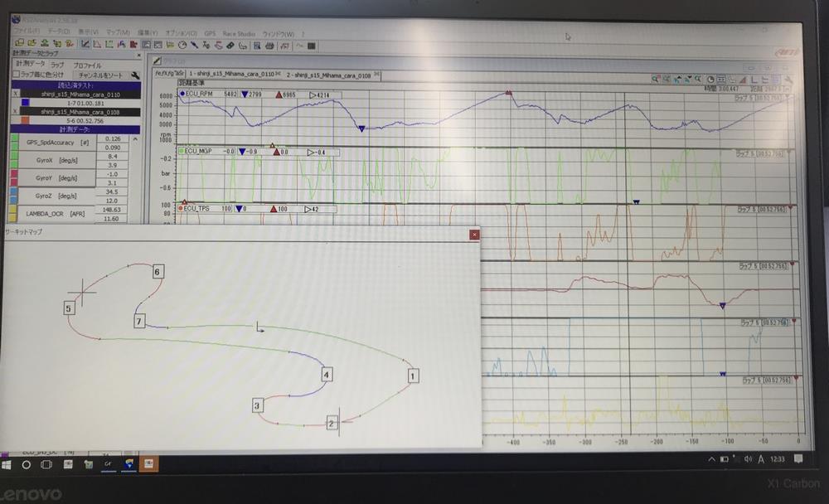Click channel list scroll-up arrow

(135, 139)
